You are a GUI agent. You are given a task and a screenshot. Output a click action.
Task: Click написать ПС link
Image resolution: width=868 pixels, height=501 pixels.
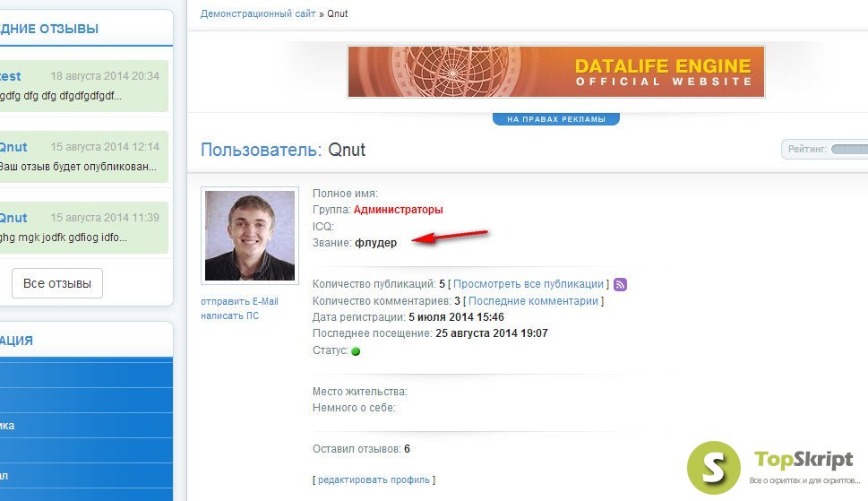click(229, 315)
